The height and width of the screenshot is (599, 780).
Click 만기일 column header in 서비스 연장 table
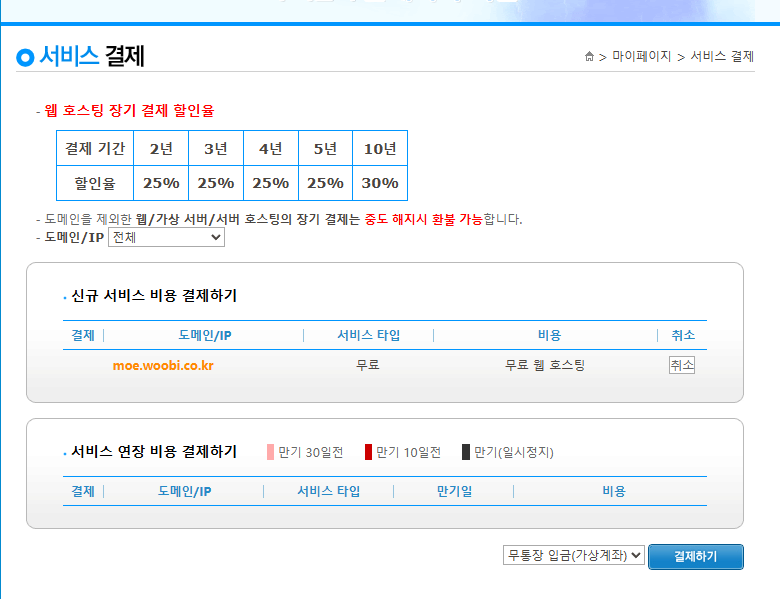(x=453, y=491)
